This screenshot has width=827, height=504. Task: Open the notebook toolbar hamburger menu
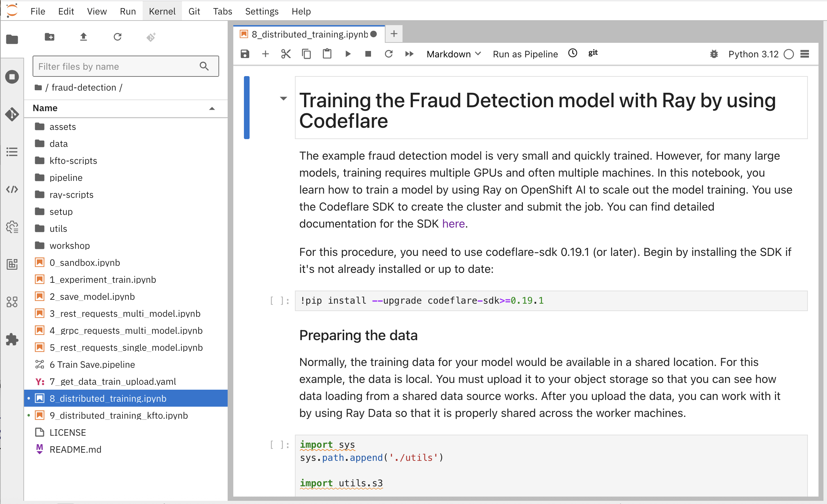(805, 54)
